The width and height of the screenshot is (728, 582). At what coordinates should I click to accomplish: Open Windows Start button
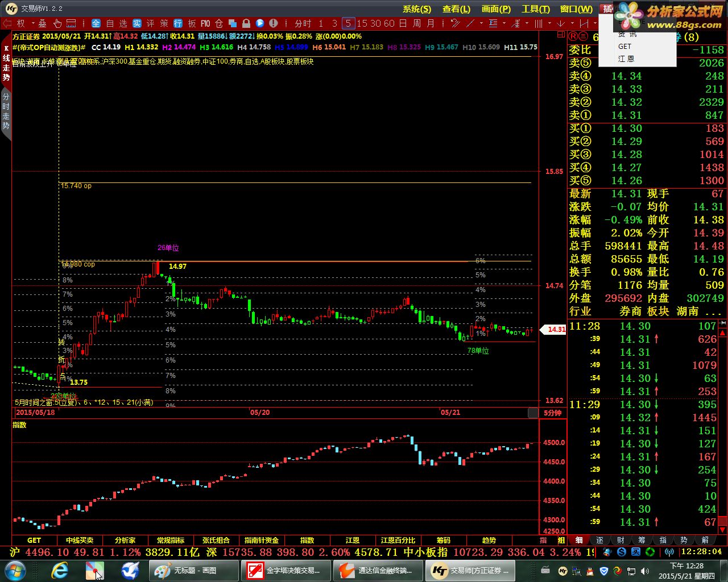tap(14, 569)
